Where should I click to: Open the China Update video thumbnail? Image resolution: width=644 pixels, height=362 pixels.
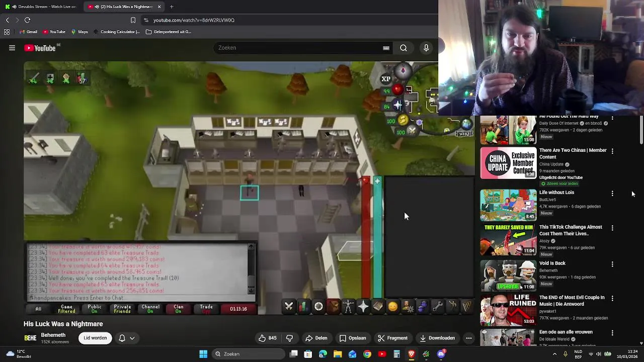508,163
